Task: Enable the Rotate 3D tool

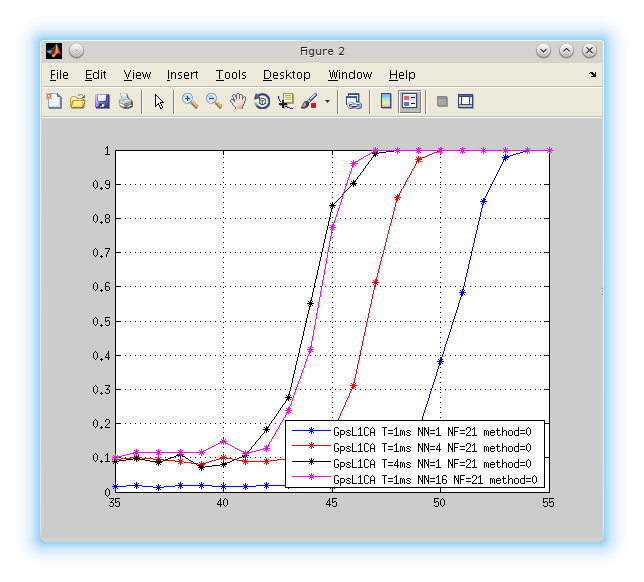Action: point(262,101)
